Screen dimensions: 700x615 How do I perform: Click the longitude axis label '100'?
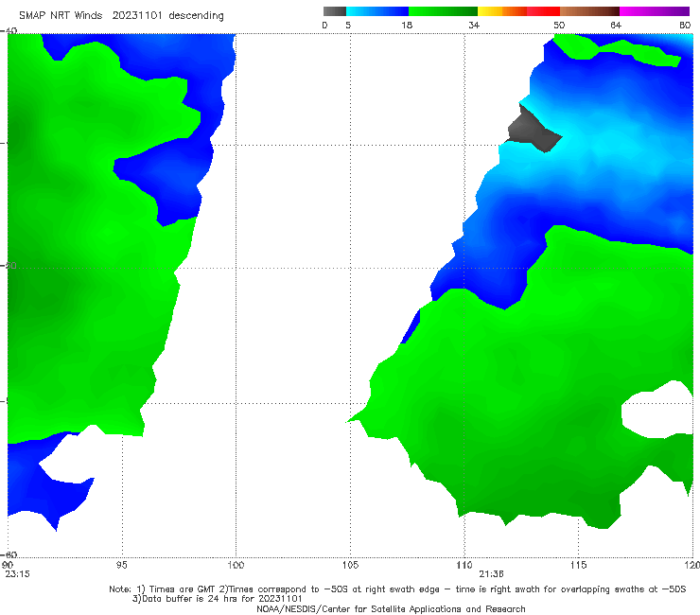[x=236, y=565]
